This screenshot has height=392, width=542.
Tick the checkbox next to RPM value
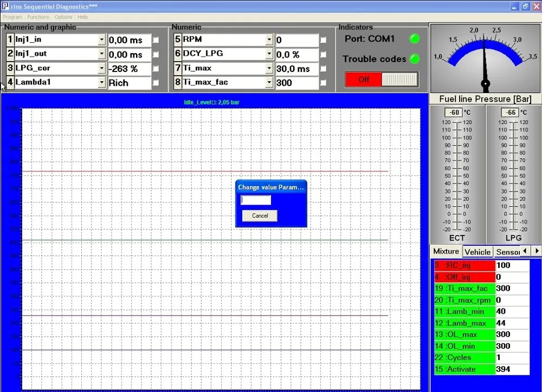pos(323,40)
